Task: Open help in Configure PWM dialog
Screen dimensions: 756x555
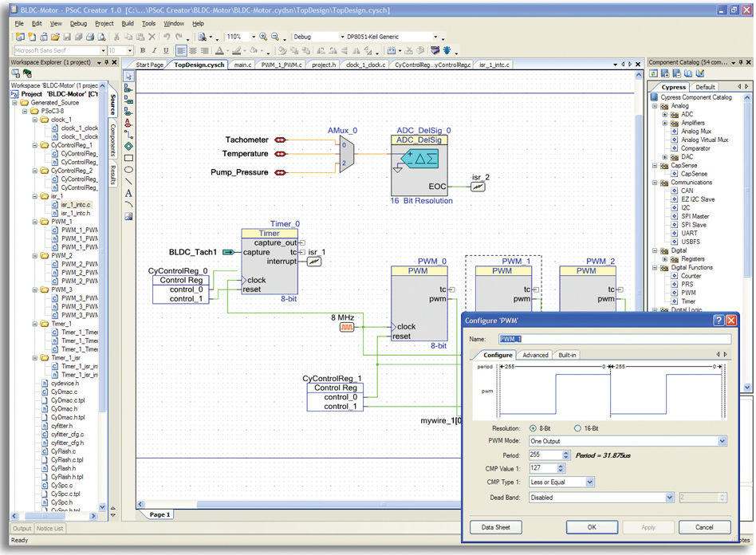Action: click(x=719, y=321)
